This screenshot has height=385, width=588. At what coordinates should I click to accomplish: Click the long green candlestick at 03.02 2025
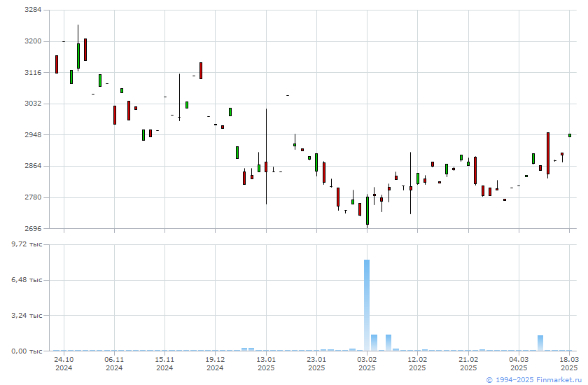pyautogui.click(x=367, y=211)
